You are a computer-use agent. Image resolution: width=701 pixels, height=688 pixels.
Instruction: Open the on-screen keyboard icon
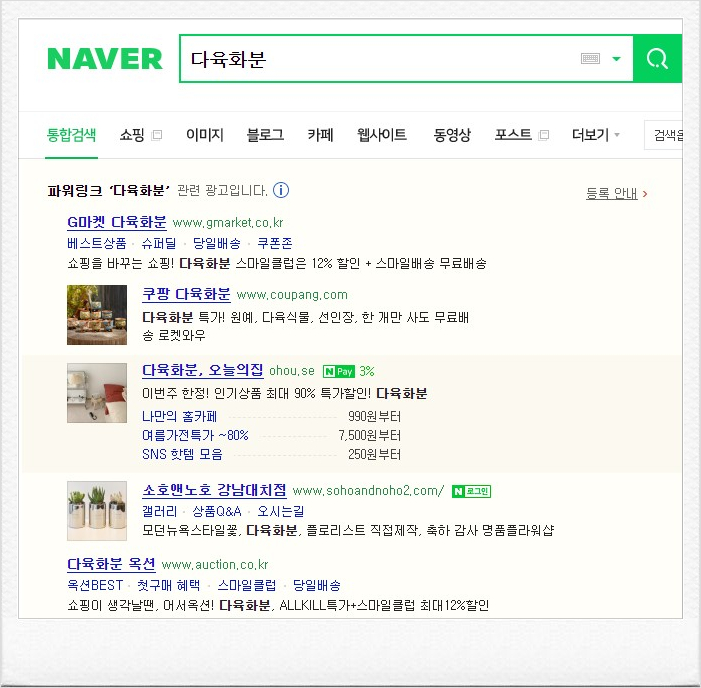[x=590, y=59]
